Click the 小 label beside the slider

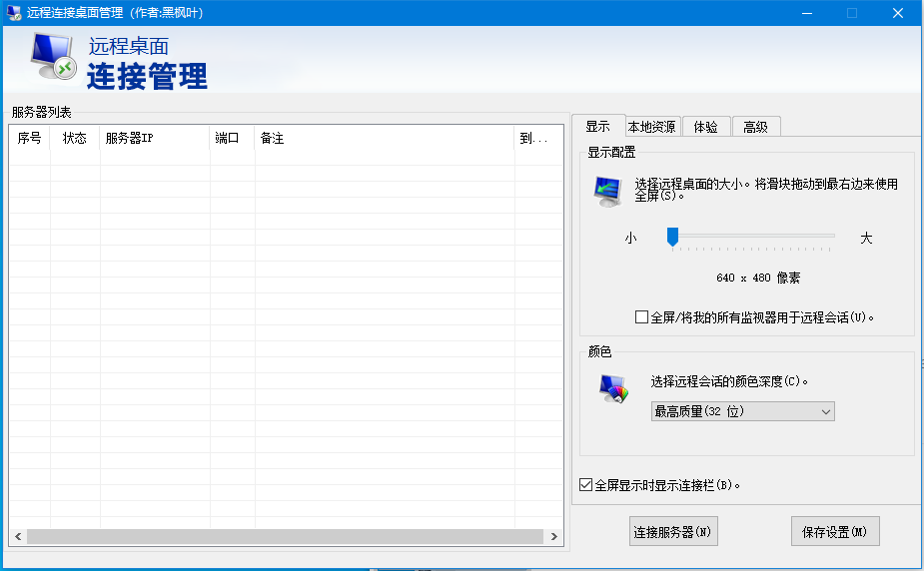[630, 238]
